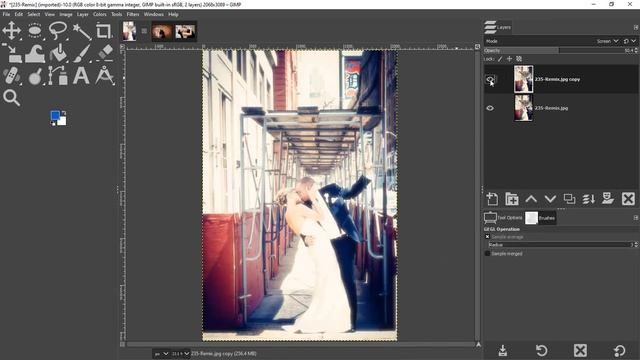This screenshot has height=360, width=640.
Task: Toggle the lock pixels brush icon
Action: [500, 59]
